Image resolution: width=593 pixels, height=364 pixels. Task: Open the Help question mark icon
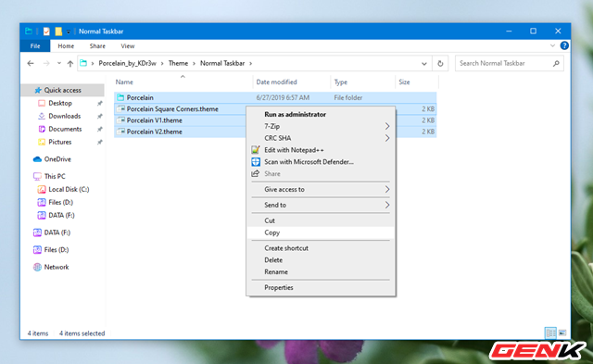(564, 45)
